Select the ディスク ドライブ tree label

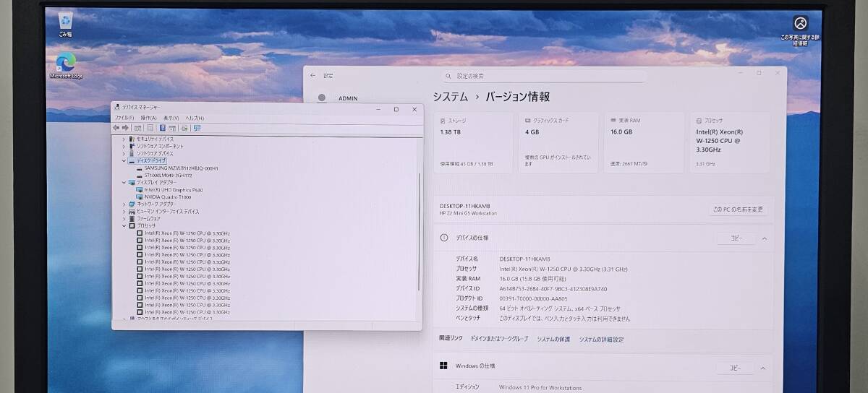[x=151, y=160]
